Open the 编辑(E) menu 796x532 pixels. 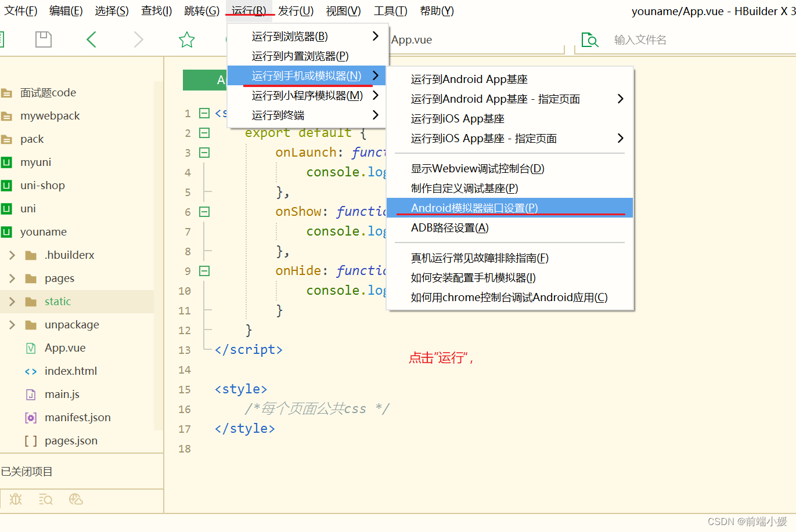click(x=66, y=11)
